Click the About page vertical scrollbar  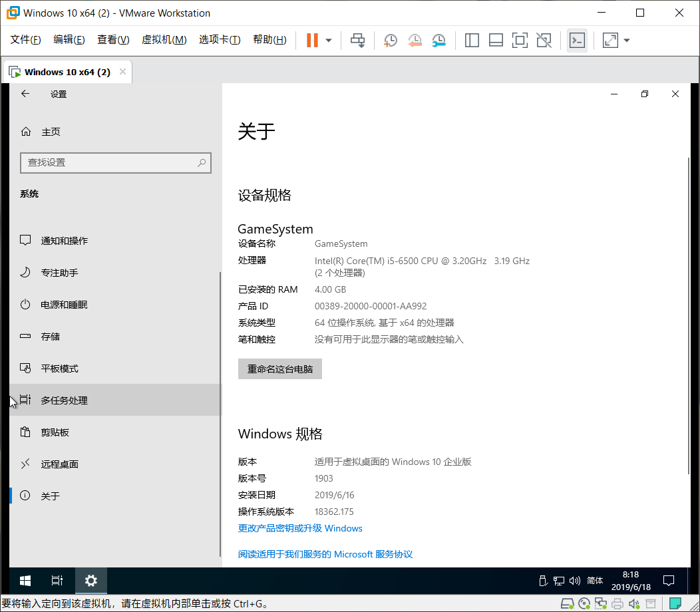point(688,315)
